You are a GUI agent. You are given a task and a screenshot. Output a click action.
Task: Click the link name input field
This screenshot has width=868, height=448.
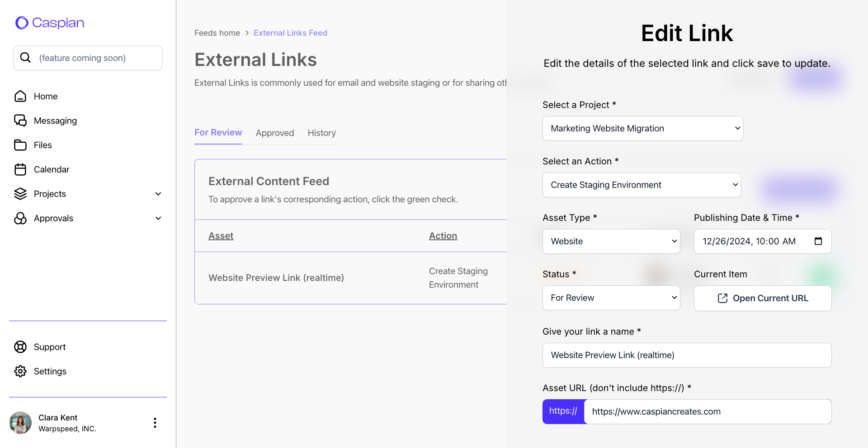(687, 355)
